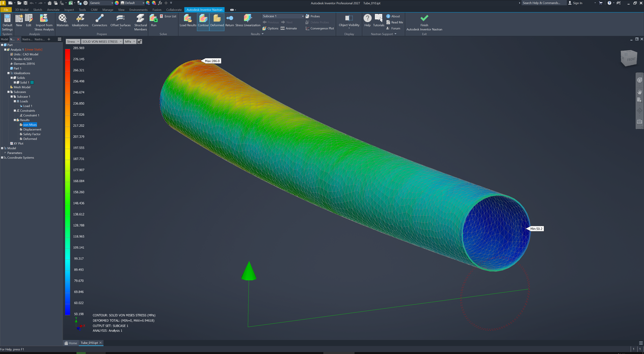This screenshot has width=644, height=354.
Task: Expand the Coordinate Systems tree node
Action: (x=3, y=157)
